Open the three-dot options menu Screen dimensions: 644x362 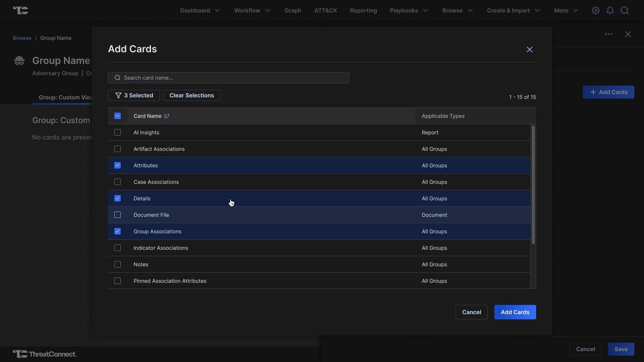pos(609,34)
